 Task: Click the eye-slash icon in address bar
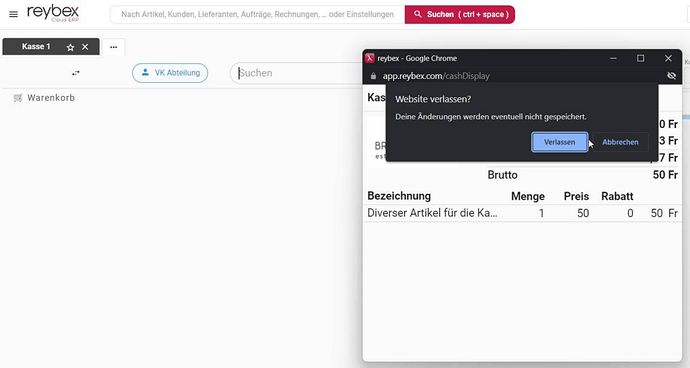point(671,76)
